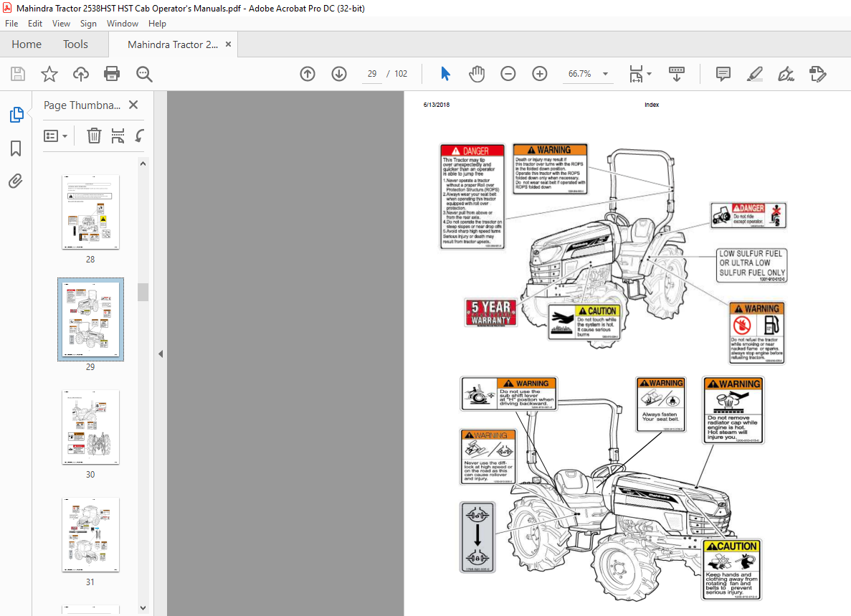Close the Page Thumbnails panel
Viewport: 851px width, 616px height.
pyautogui.click(x=133, y=105)
